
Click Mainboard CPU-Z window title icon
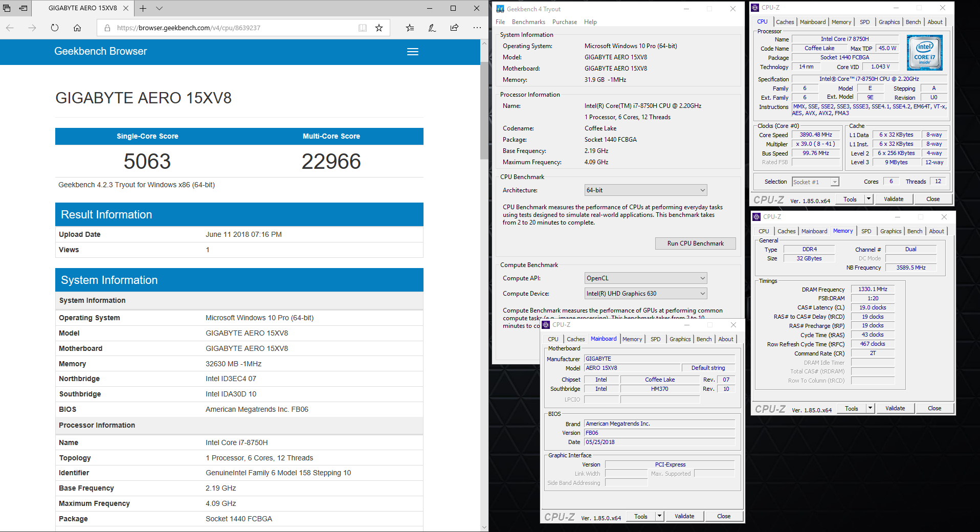point(546,324)
